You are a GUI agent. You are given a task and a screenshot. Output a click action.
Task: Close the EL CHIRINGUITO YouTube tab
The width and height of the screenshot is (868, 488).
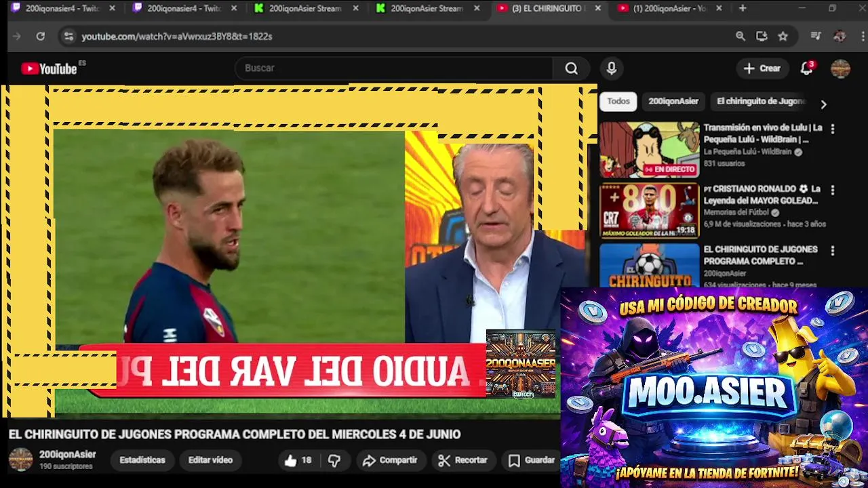click(597, 8)
